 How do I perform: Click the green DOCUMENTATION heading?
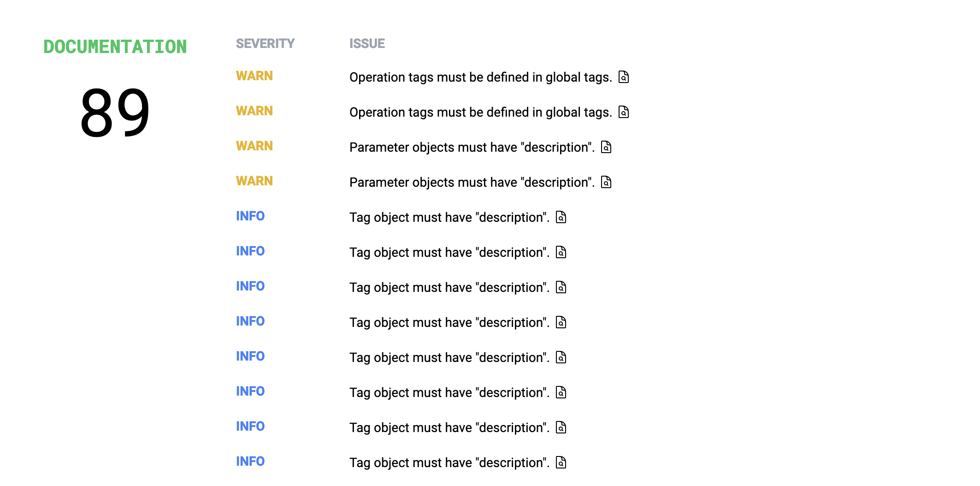coord(115,47)
